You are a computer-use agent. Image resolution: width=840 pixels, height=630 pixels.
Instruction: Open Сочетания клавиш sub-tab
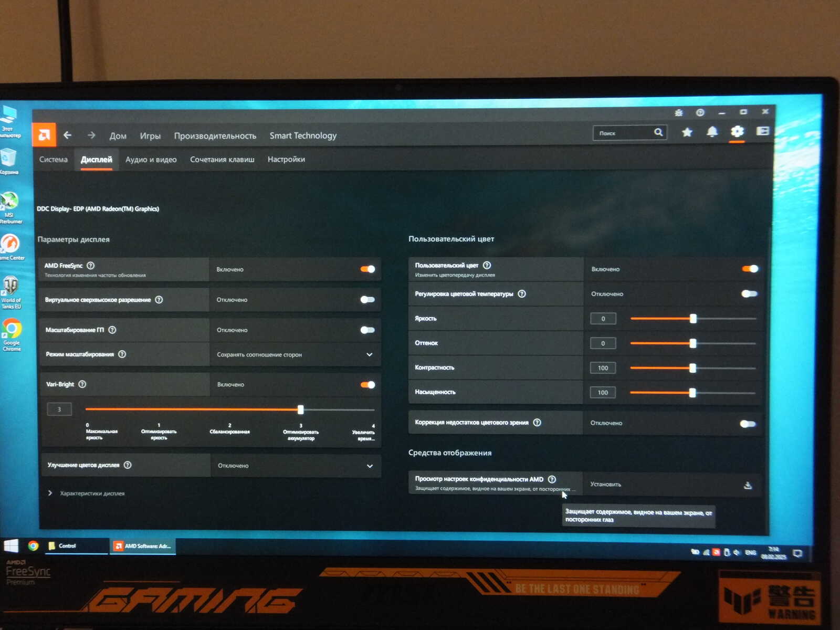click(x=222, y=160)
